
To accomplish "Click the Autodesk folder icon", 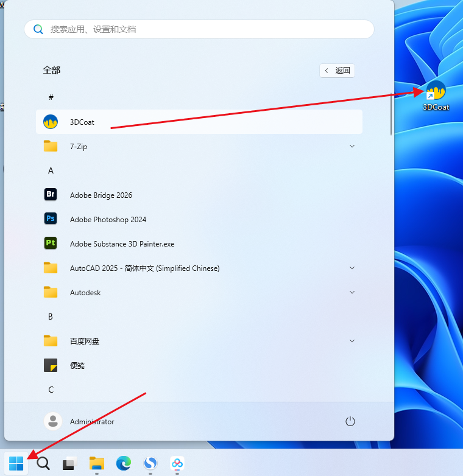I will (x=51, y=292).
